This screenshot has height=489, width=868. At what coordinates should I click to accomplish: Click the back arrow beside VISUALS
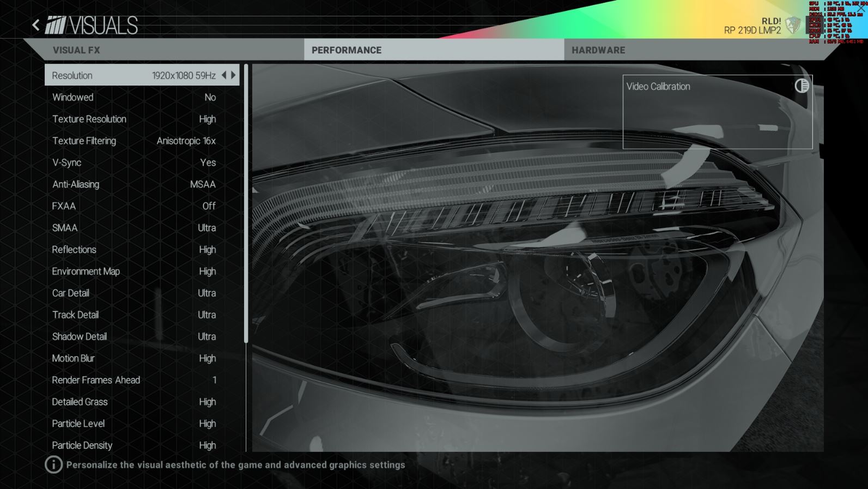click(x=36, y=25)
